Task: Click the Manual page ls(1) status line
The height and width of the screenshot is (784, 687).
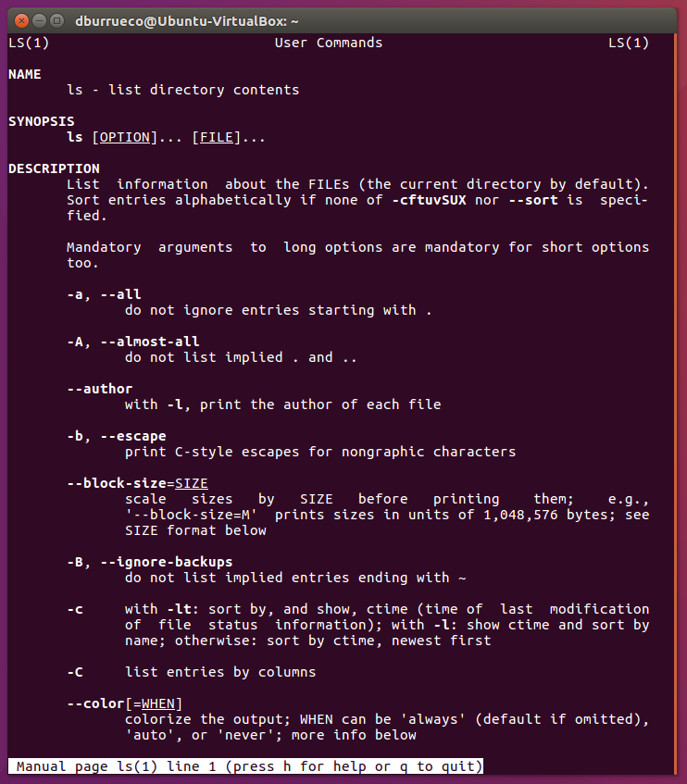Action: coord(245,766)
